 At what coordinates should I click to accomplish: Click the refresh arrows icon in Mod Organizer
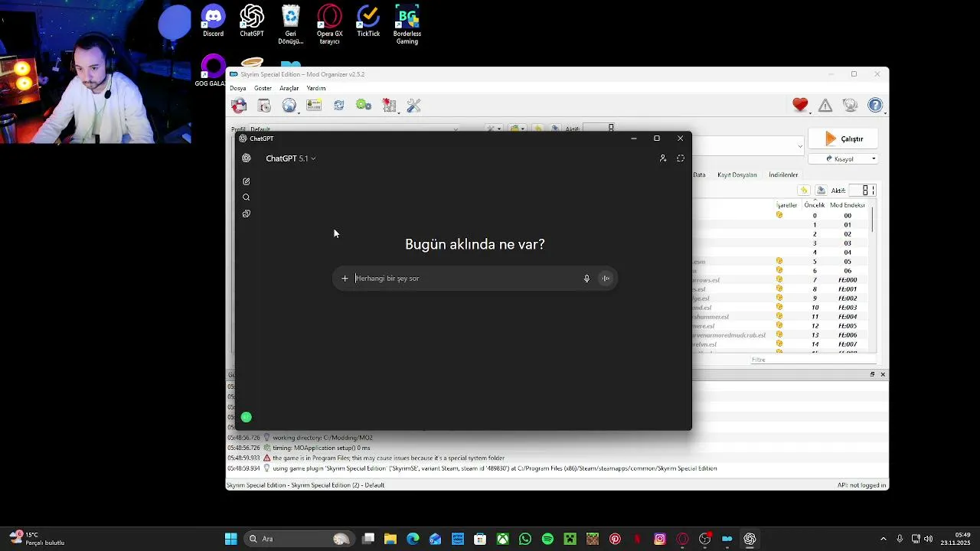point(338,106)
